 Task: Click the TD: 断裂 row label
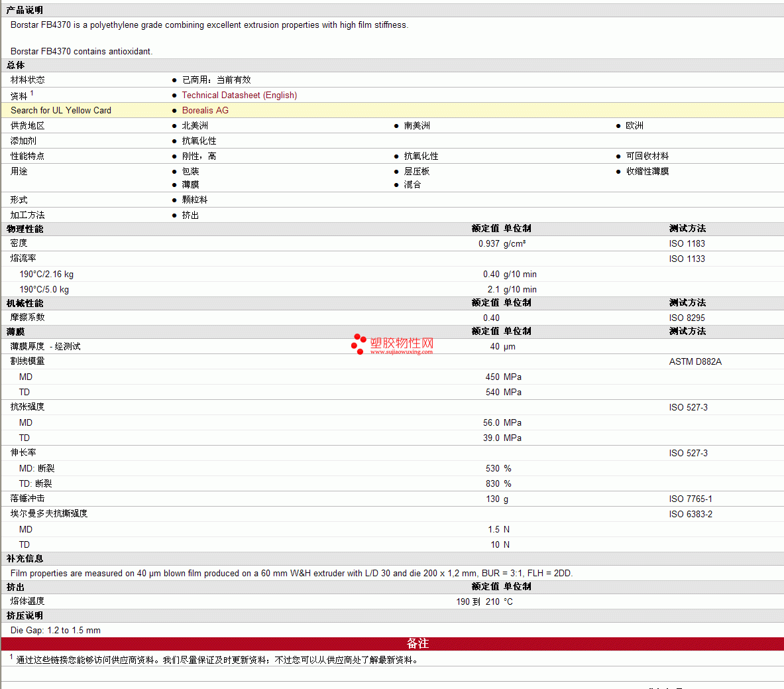point(36,484)
